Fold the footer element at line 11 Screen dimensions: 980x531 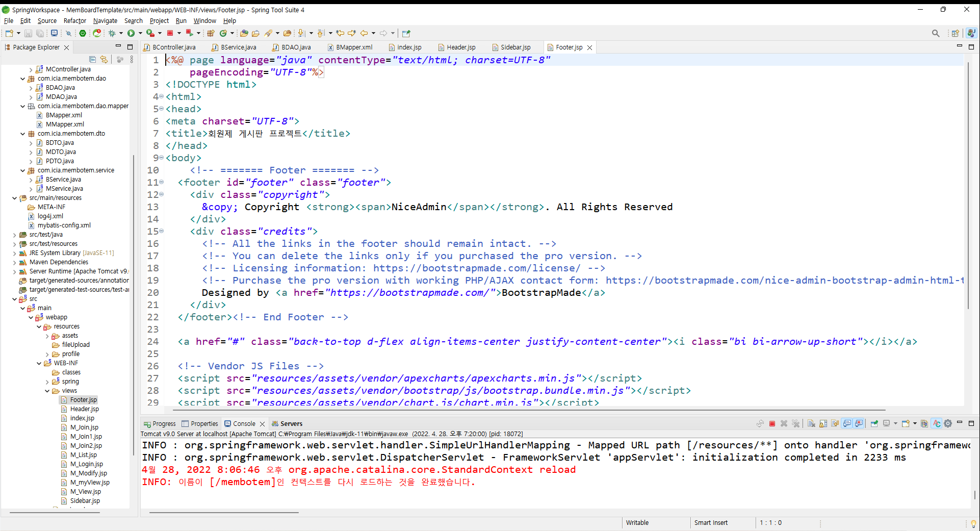coord(162,182)
